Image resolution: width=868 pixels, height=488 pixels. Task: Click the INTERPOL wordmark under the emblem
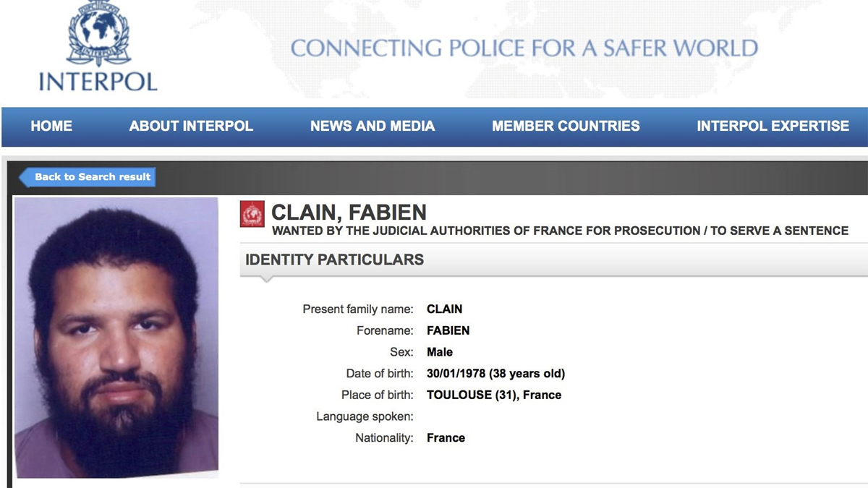[98, 80]
